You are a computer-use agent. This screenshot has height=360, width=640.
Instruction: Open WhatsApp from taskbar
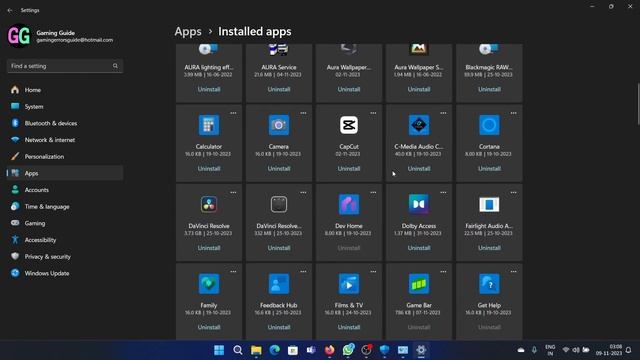click(348, 350)
